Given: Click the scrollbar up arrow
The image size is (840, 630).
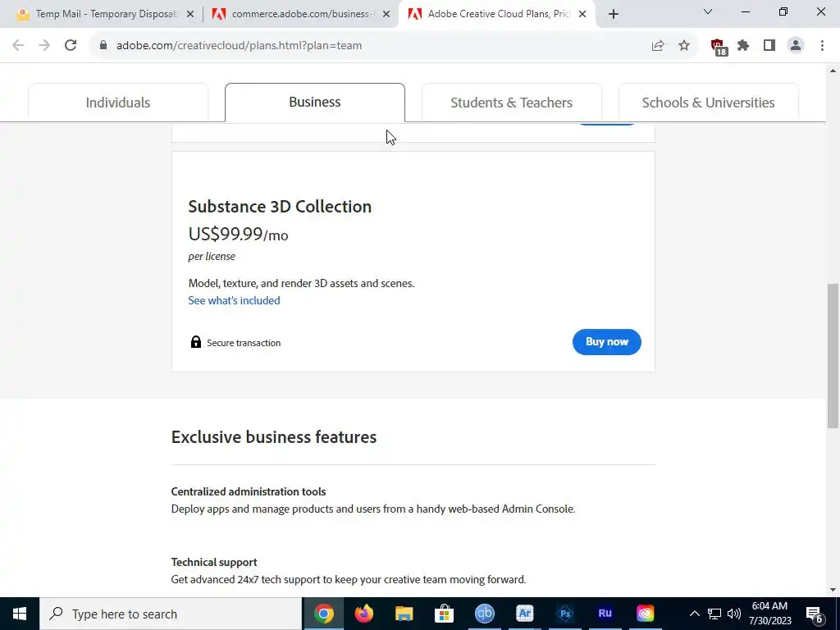Looking at the screenshot, I should click(833, 71).
